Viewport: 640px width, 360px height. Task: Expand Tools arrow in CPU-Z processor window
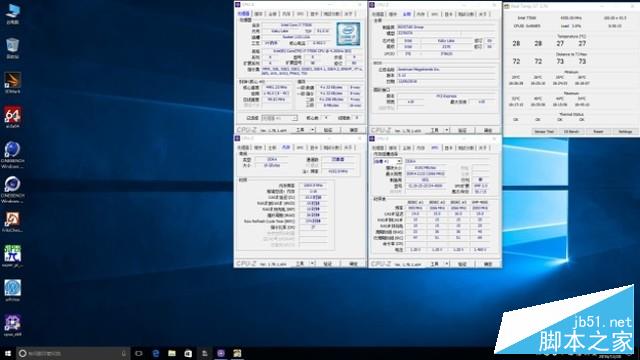[x=312, y=130]
